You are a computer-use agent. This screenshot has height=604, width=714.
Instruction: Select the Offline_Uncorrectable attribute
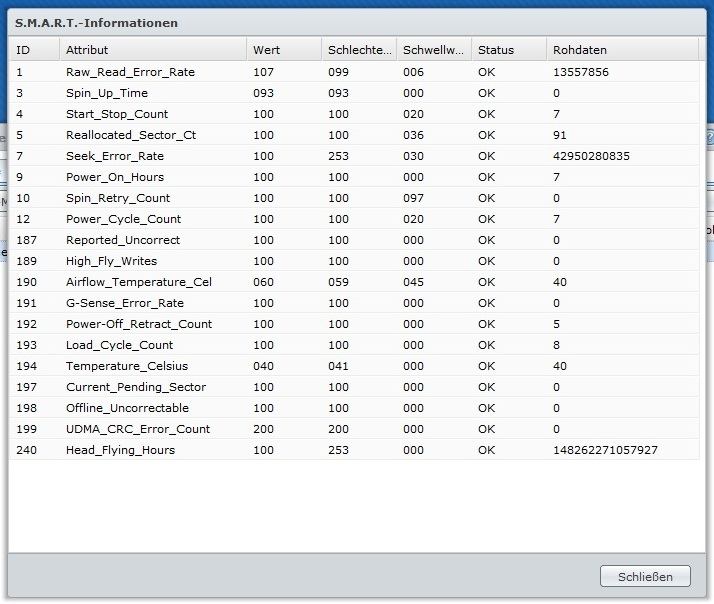[127, 407]
